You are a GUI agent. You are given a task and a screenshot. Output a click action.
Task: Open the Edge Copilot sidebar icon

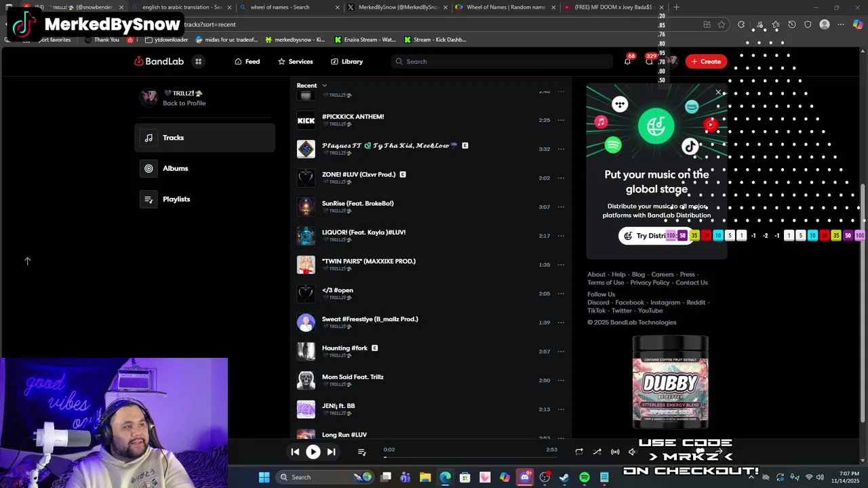tap(858, 24)
